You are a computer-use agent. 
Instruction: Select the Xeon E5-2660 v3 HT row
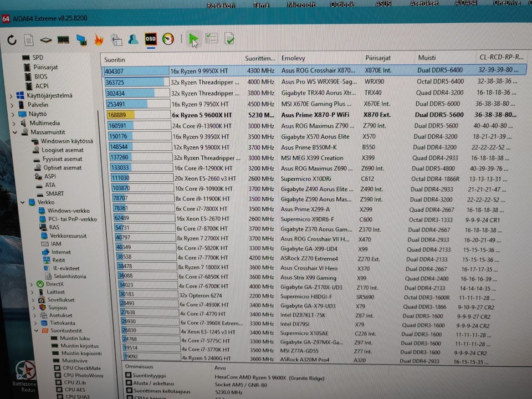[309, 178]
